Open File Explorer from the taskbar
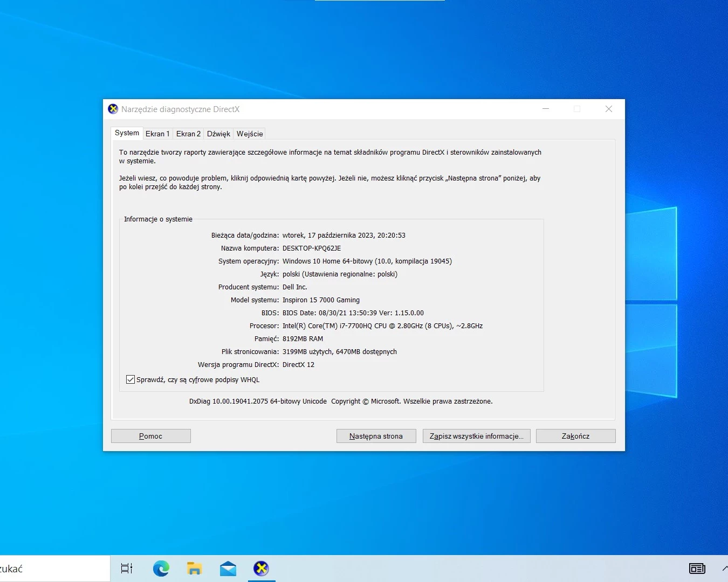This screenshot has width=728, height=582. pos(194,569)
